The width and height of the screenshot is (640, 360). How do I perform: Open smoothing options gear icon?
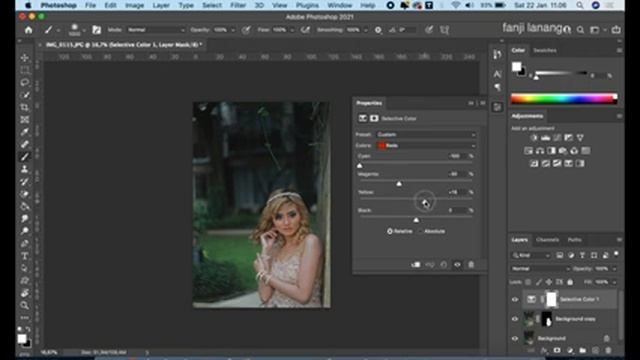pos(378,30)
